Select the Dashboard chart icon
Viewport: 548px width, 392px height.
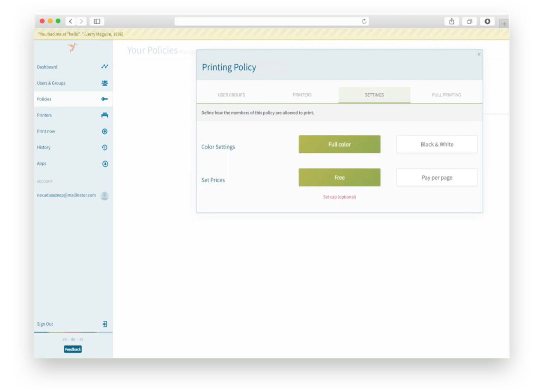pyautogui.click(x=104, y=66)
